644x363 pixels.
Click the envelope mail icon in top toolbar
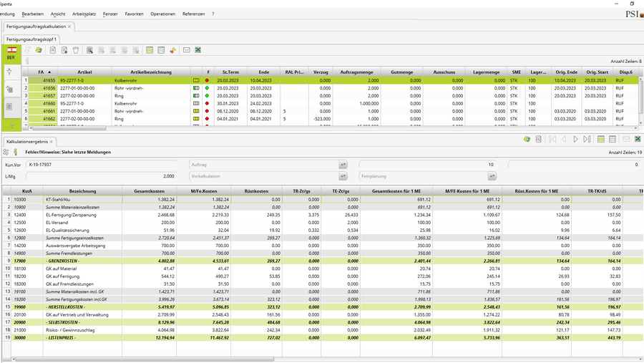tap(186, 50)
